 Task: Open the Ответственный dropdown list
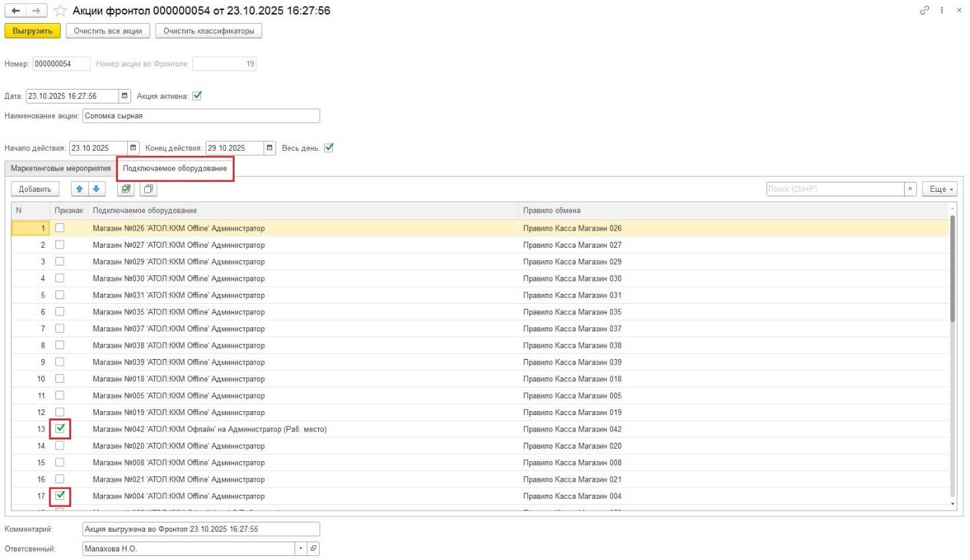pyautogui.click(x=300, y=548)
